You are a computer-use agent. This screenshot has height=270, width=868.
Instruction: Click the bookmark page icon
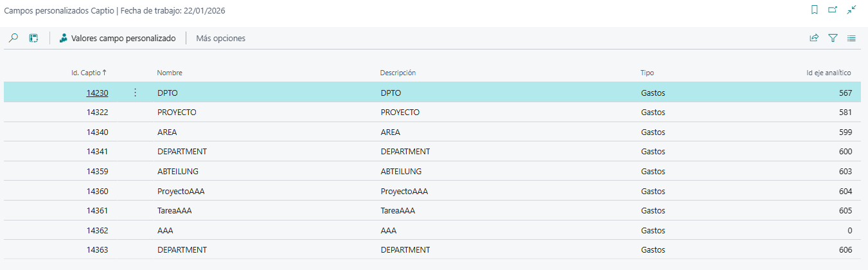click(x=815, y=10)
